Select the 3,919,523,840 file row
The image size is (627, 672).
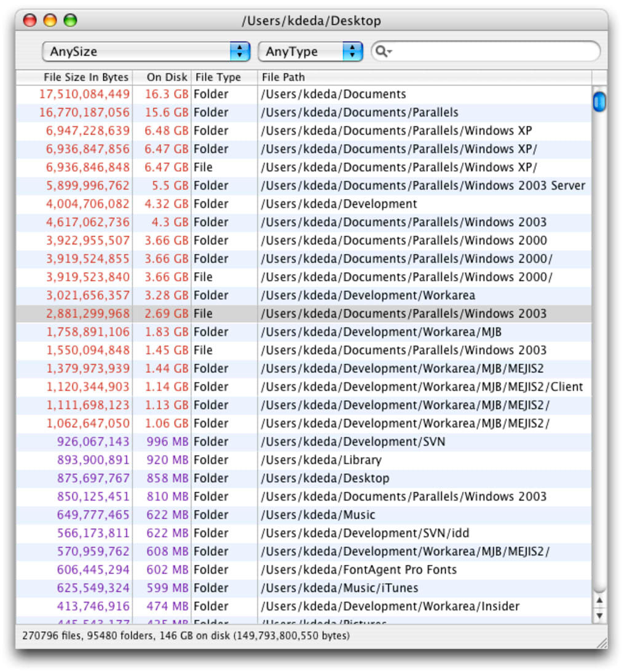pyautogui.click(x=304, y=277)
